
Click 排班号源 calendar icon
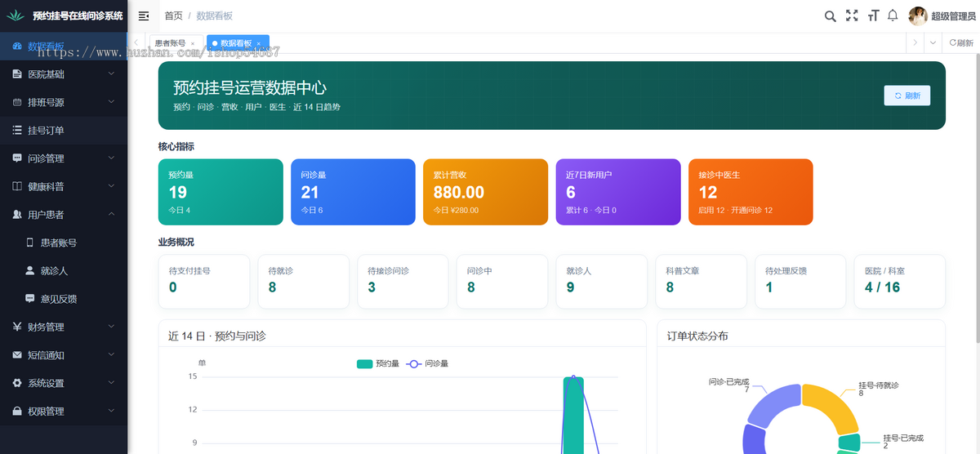pos(18,102)
